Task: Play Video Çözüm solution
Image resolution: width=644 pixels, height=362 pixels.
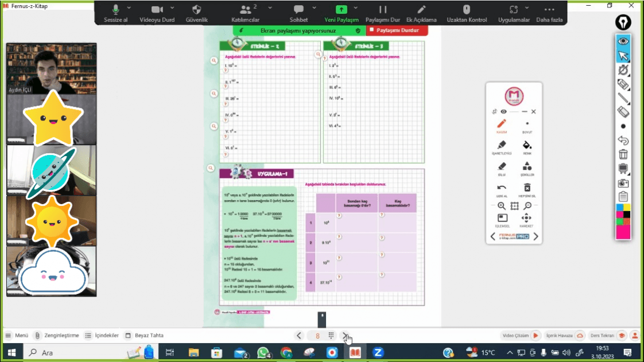Action: tap(521, 335)
